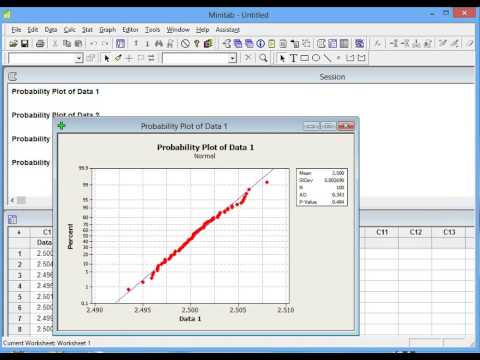Click the Help question mark icon
This screenshot has height=360, width=480.
[197, 43]
